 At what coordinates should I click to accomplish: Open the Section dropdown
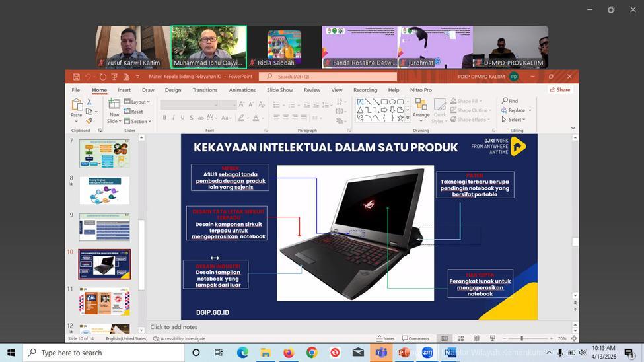137,121
